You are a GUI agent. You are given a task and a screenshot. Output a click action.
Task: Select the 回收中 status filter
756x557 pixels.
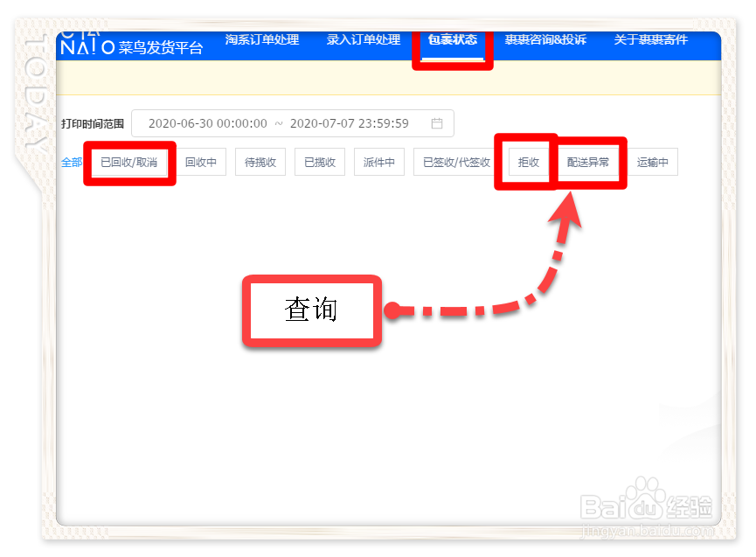coord(201,162)
